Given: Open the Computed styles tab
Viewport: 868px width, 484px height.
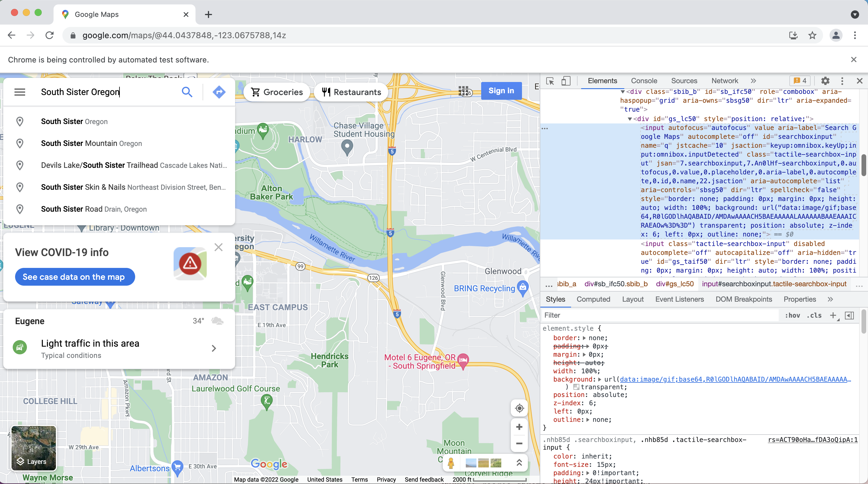Looking at the screenshot, I should click(x=593, y=299).
